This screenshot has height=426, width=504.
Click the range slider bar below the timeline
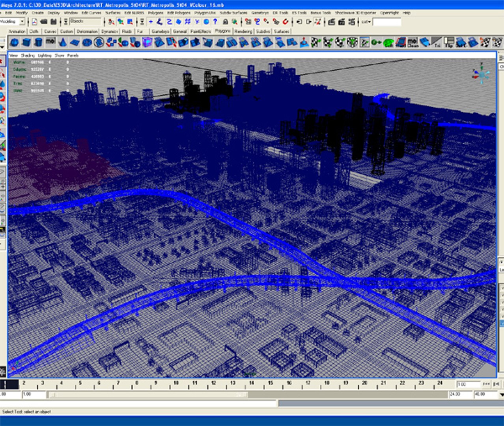point(148,394)
